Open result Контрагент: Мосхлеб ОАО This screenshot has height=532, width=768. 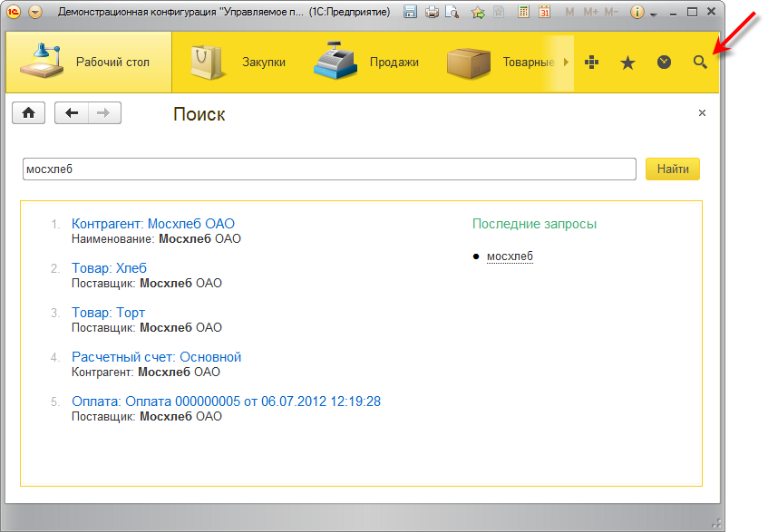(x=153, y=224)
